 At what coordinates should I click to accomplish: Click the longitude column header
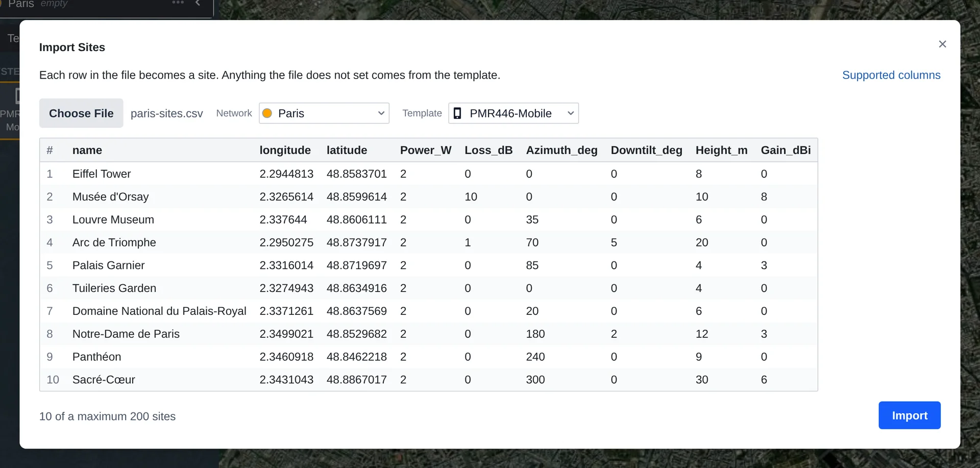pos(285,150)
